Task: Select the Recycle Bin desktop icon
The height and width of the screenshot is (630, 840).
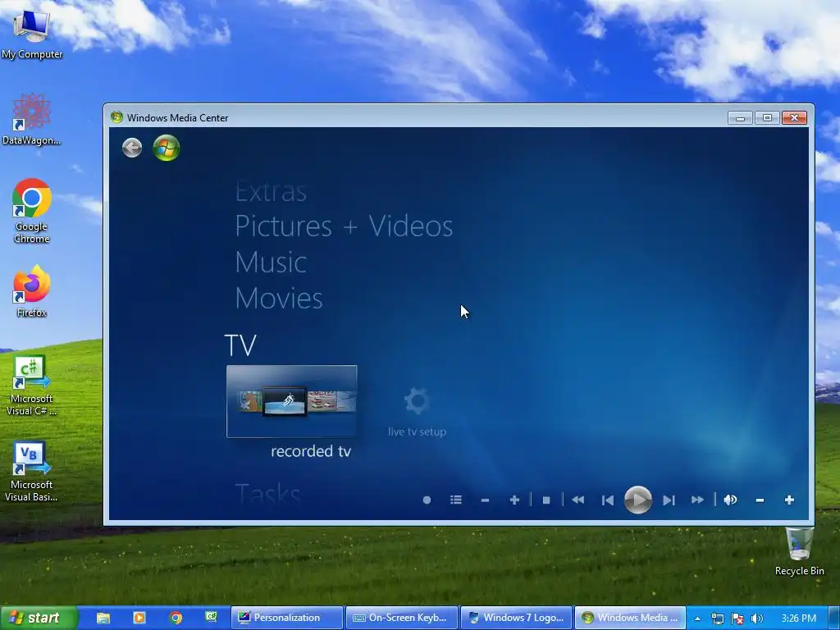Action: pos(799,550)
